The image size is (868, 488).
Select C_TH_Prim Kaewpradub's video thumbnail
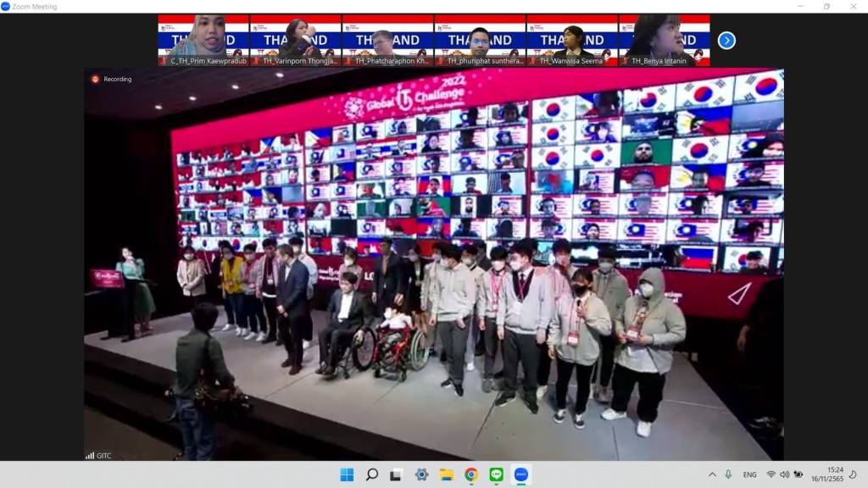pyautogui.click(x=203, y=41)
